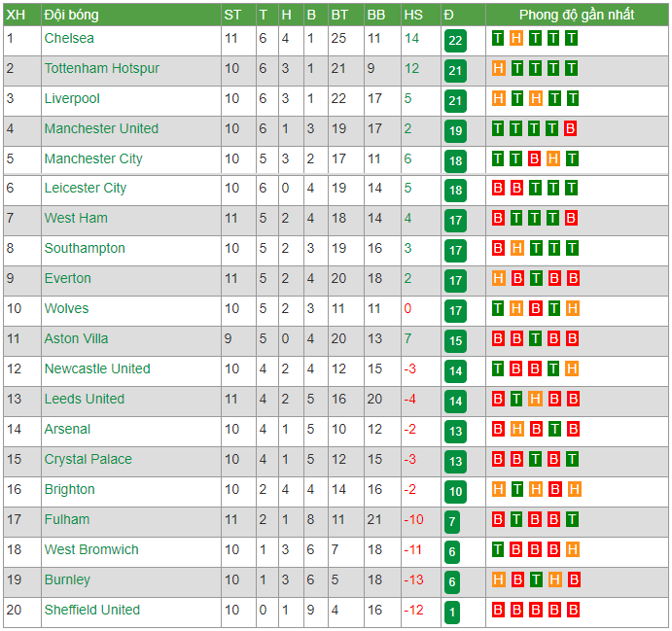Open the Chelsea team link
Viewport: 672px width, 631px height.
click(69, 38)
